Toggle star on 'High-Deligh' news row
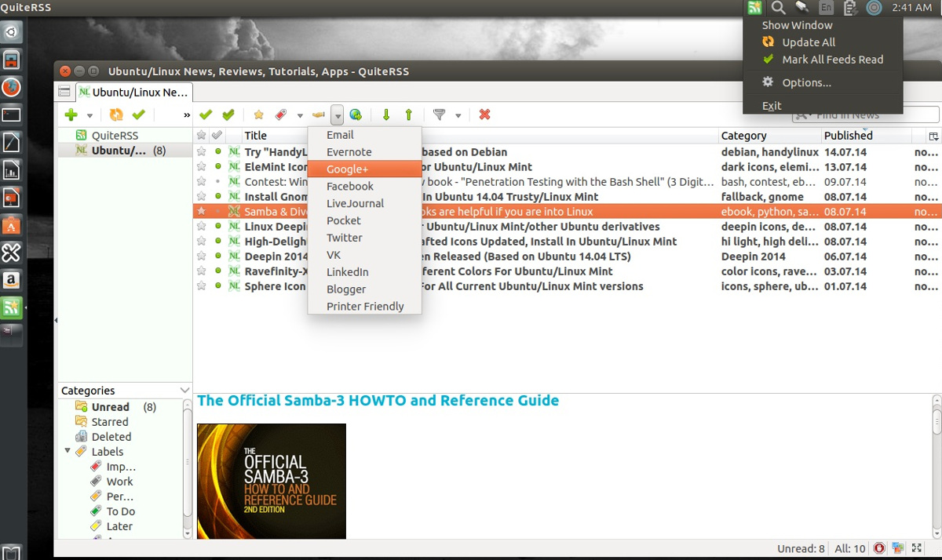The width and height of the screenshot is (942, 560). (202, 242)
